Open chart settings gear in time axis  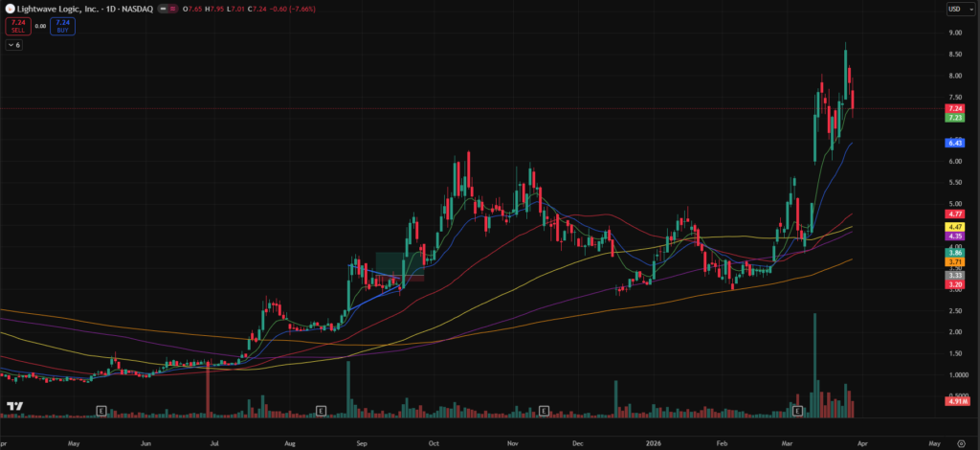pyautogui.click(x=960, y=444)
